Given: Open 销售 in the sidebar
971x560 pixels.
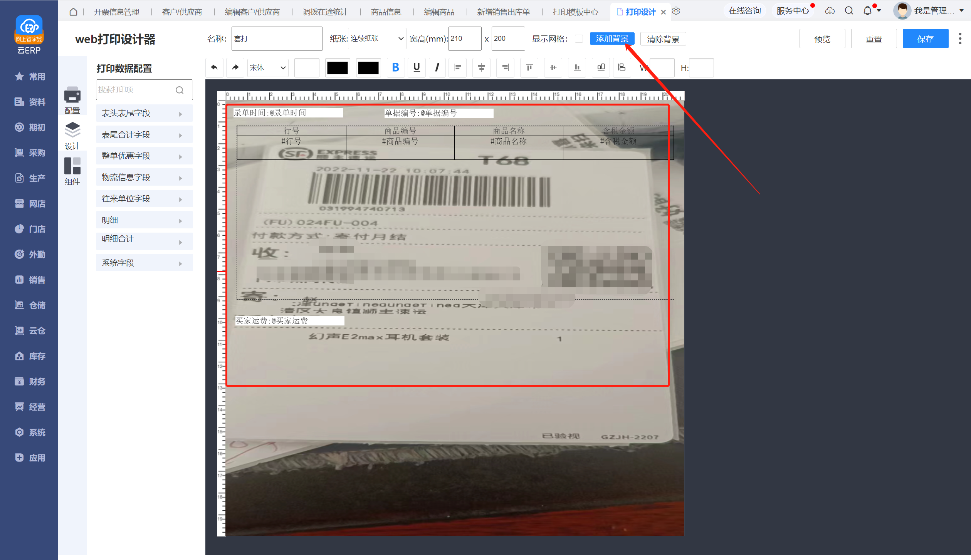Looking at the screenshot, I should (x=30, y=280).
